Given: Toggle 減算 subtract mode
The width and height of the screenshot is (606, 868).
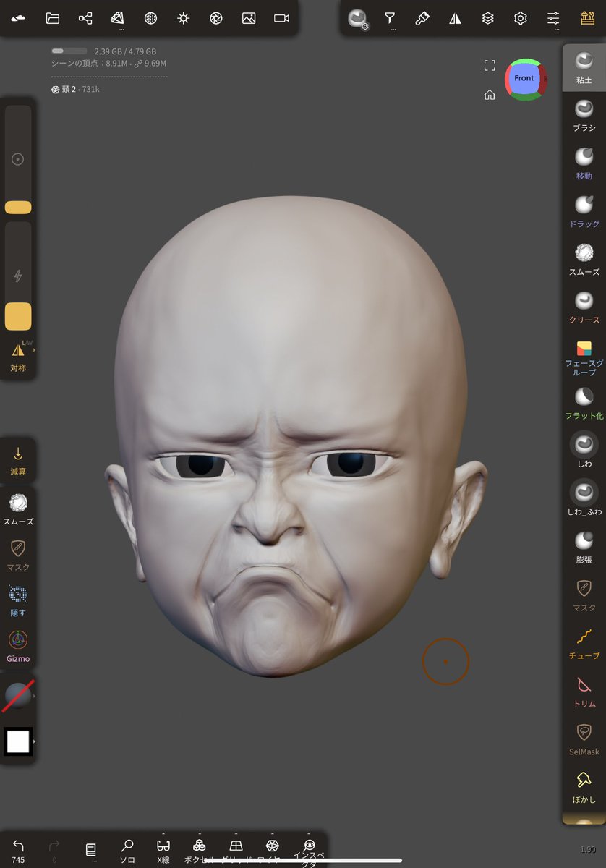Looking at the screenshot, I should (x=18, y=461).
